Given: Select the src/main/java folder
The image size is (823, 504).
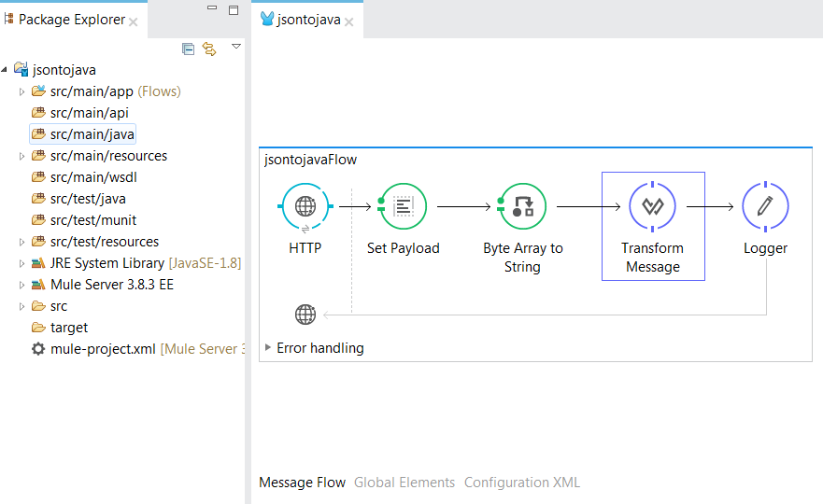Looking at the screenshot, I should (92, 134).
